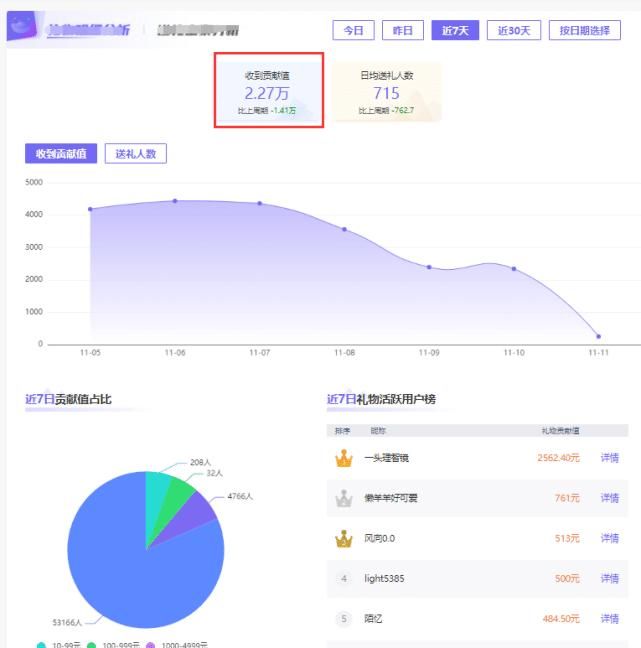
Task: Click the username 风向0.0
Action: pos(379,538)
